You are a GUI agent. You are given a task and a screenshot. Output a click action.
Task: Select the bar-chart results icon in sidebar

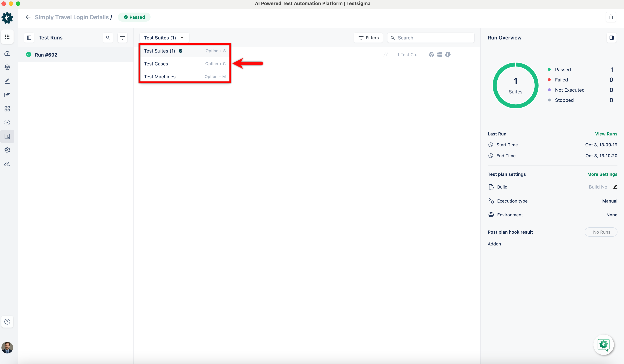[x=7, y=136]
